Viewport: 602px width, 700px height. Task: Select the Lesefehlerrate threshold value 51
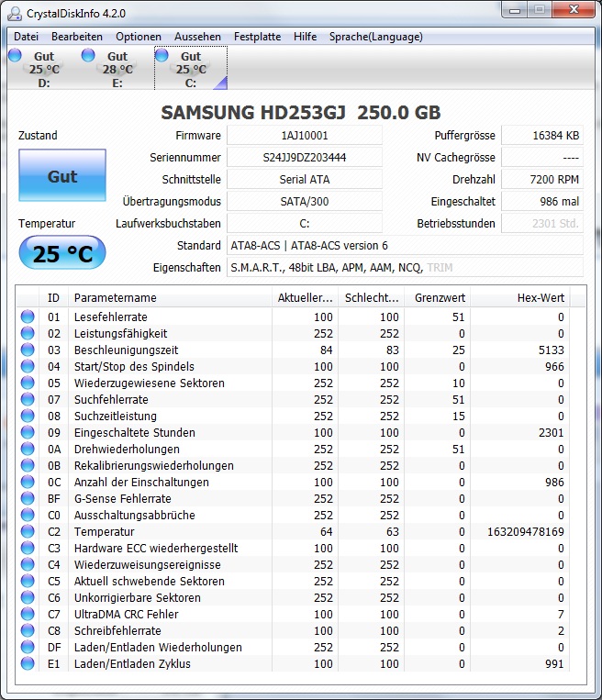[x=458, y=317]
